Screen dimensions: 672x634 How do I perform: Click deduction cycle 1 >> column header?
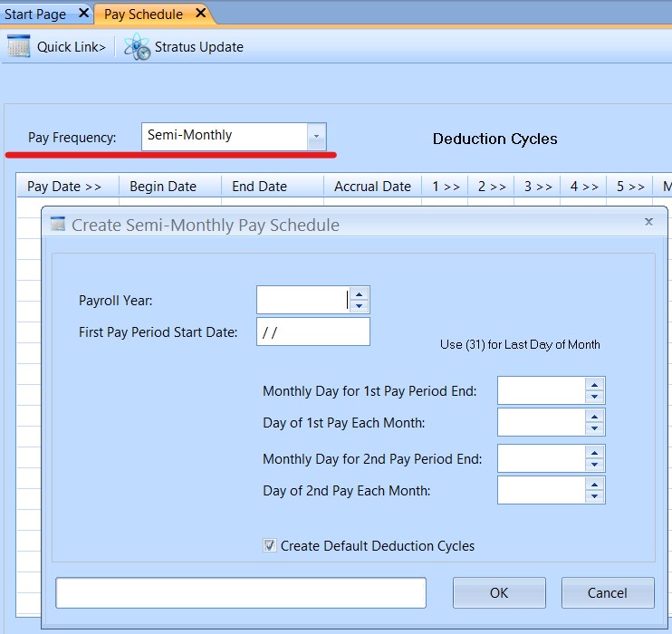[446, 187]
